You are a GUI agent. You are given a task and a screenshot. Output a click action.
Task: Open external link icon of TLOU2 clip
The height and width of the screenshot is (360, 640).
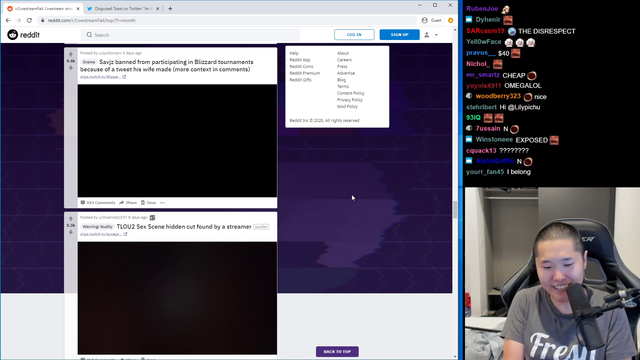125,234
